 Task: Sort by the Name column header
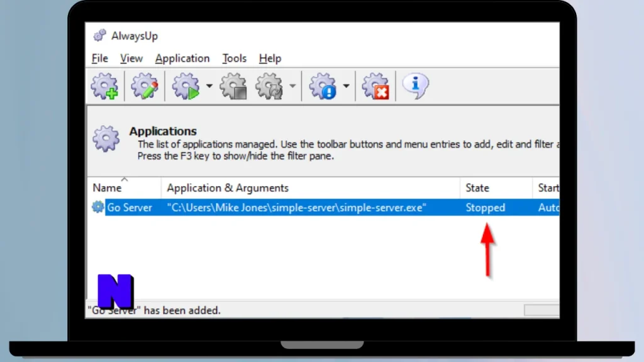124,187
